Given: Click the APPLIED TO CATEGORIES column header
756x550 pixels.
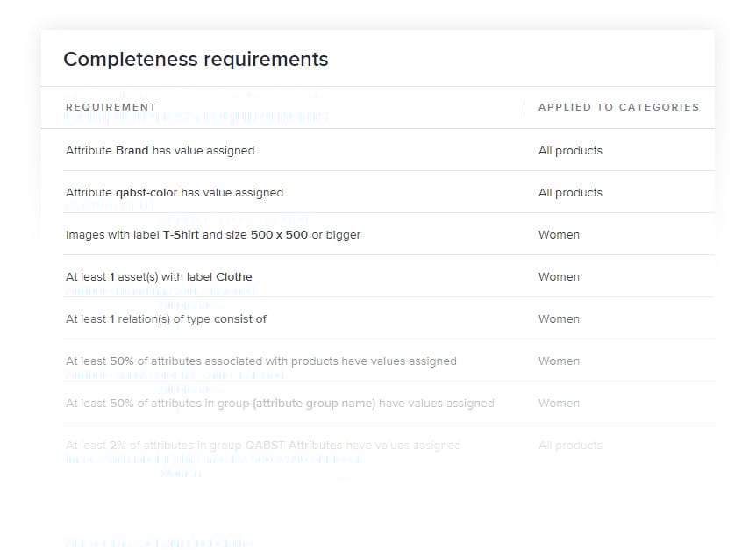Looking at the screenshot, I should pos(618,107).
